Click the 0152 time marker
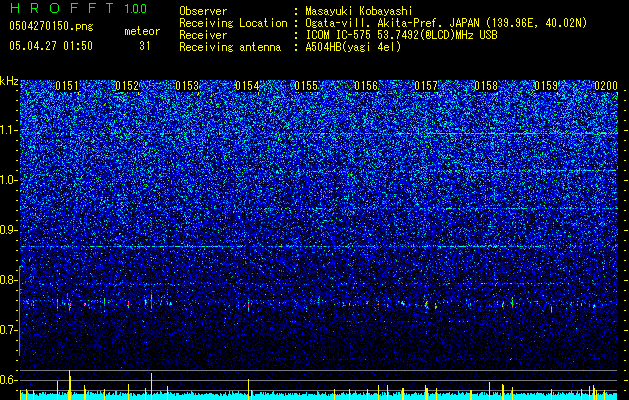Image resolution: width=629 pixels, height=400 pixels. 127,86
